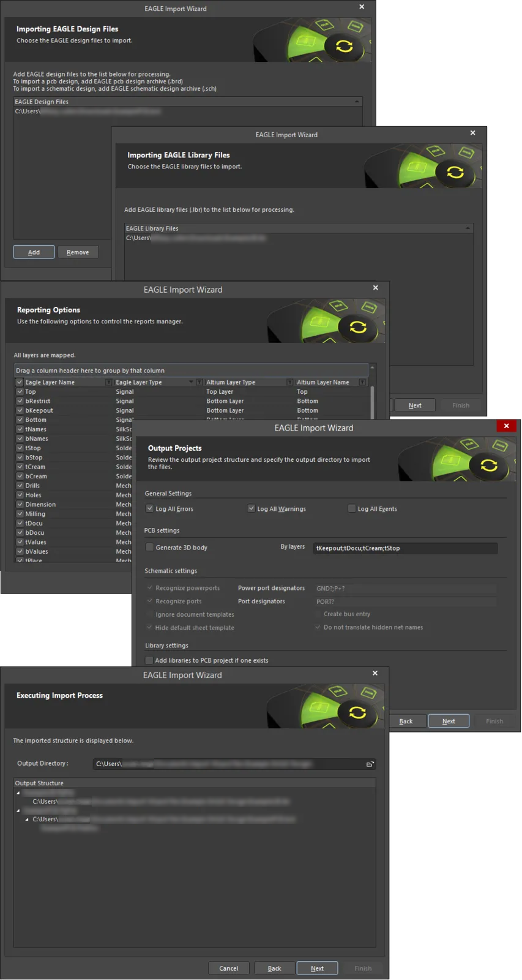522x980 pixels.
Task: Click 'Bottom' Altium layer name in bRestrict row
Action: coord(308,401)
